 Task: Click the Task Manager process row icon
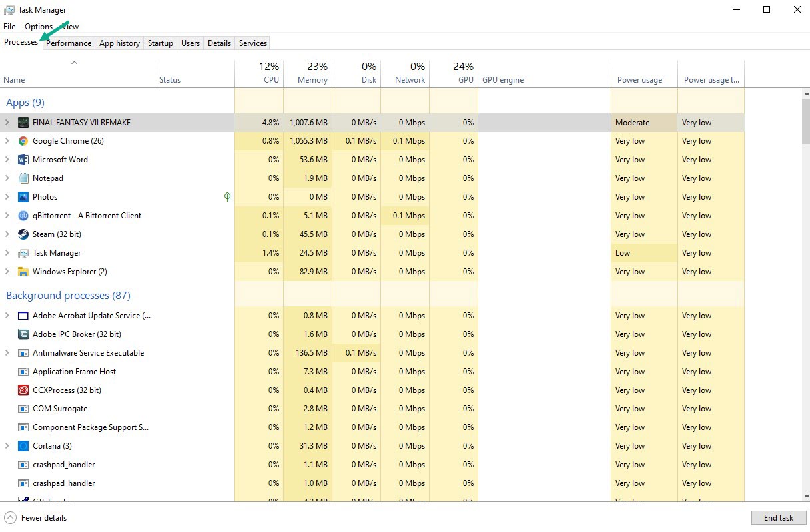point(23,253)
